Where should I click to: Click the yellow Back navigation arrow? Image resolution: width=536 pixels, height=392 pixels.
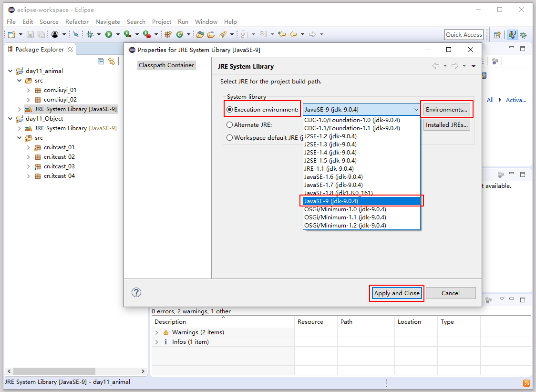(x=293, y=34)
